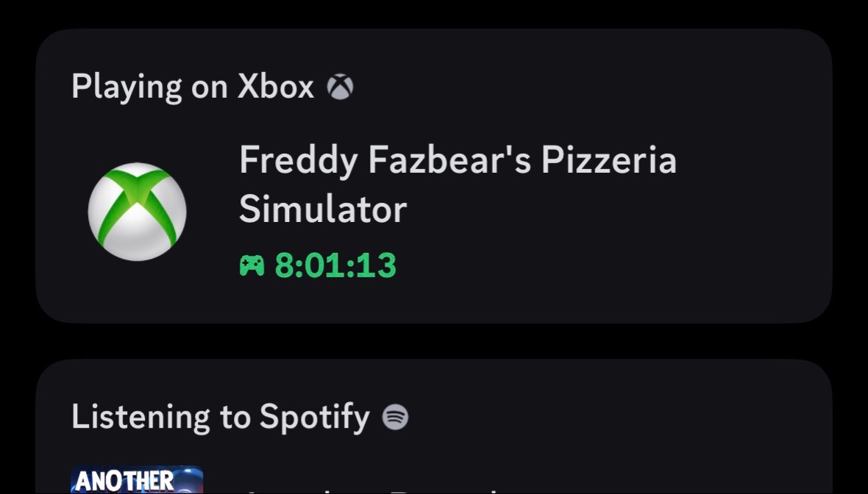868x494 pixels.
Task: Click the green game controller icon
Action: tap(252, 265)
